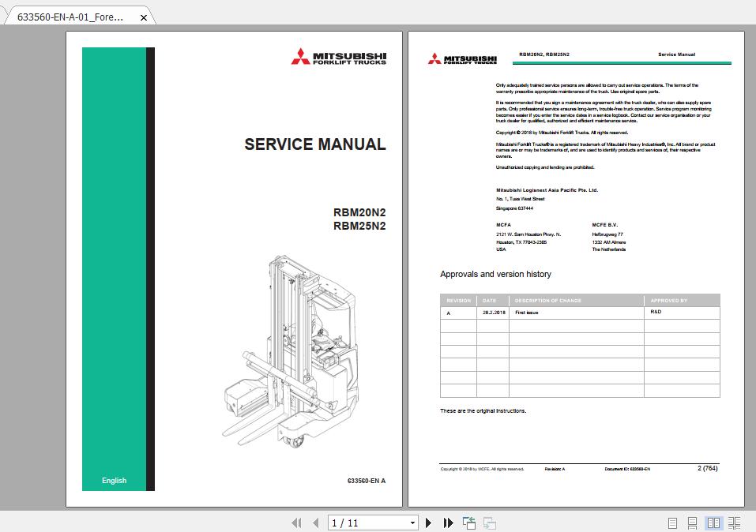The image size is (756, 532).
Task: Select the single page view icon
Action: coord(672,523)
